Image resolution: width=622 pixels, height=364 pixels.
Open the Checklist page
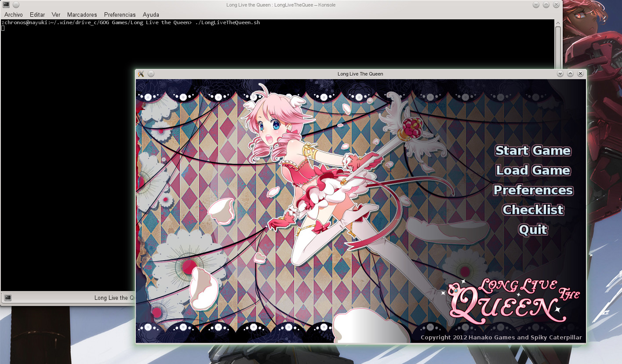[x=533, y=210]
